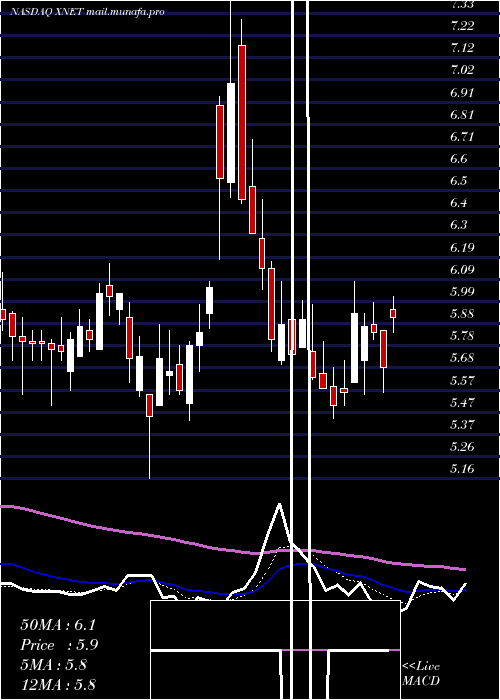The height and width of the screenshot is (700, 500).
Task: Click the 6.4 price axis label
Action: (459, 203)
